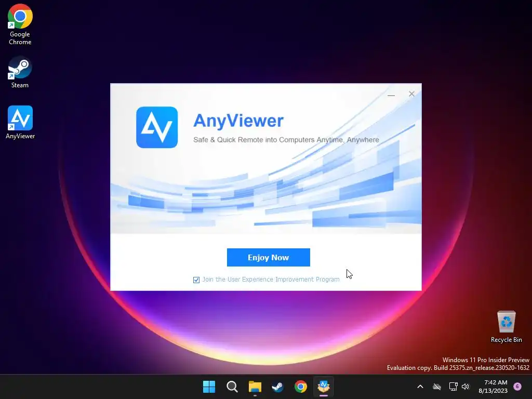Open Google Chrome from the taskbar
This screenshot has height=399, width=532.
point(301,387)
